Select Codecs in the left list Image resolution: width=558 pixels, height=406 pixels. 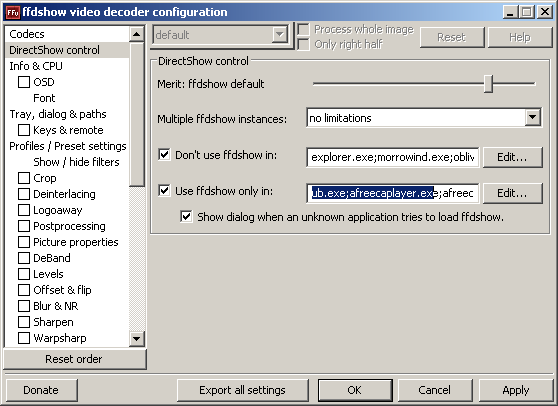[27, 34]
